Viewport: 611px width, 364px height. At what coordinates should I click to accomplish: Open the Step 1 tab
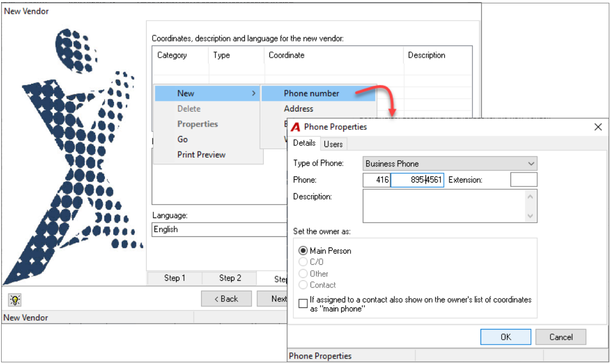pos(174,278)
